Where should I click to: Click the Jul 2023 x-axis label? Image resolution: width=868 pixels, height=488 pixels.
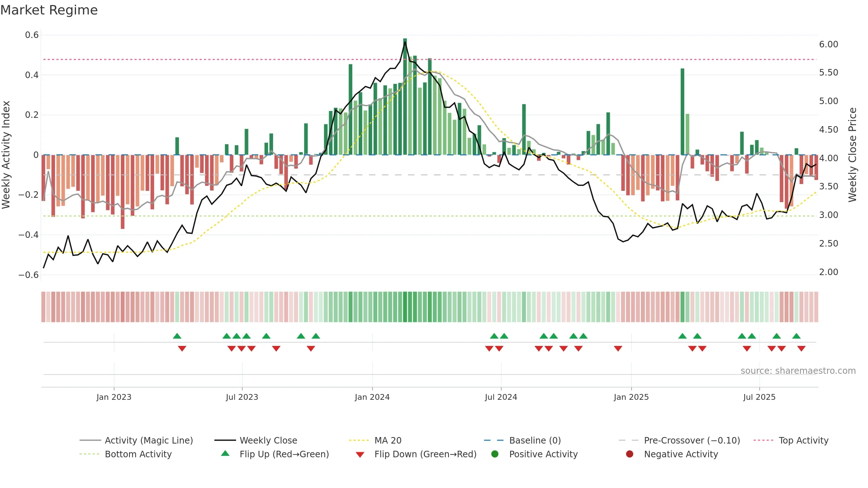click(x=242, y=397)
